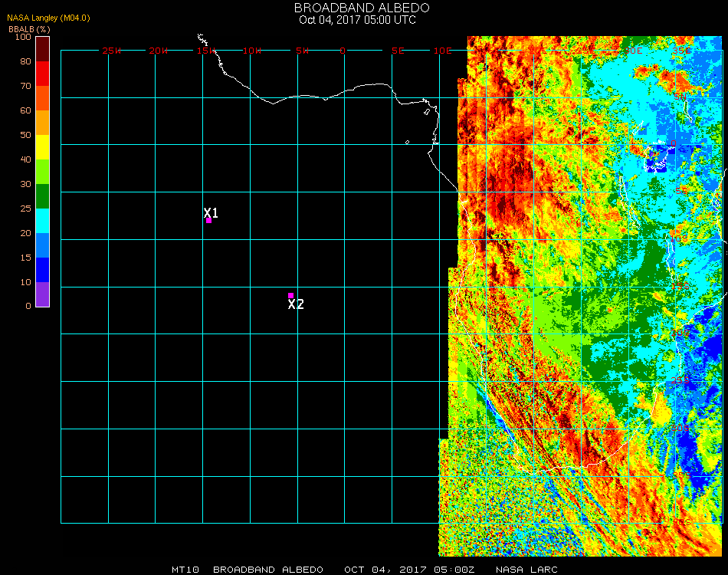Click the '35E' longitude label
728x575 pixels.
tap(681, 51)
